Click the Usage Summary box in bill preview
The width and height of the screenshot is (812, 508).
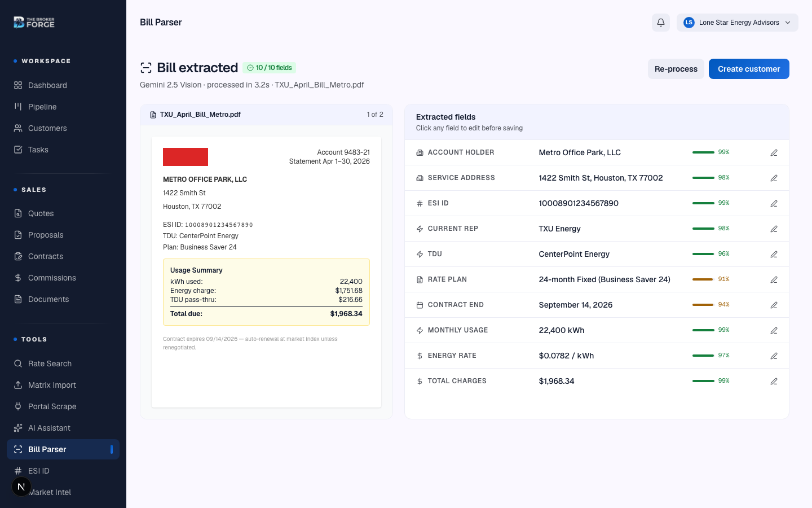coord(266,292)
